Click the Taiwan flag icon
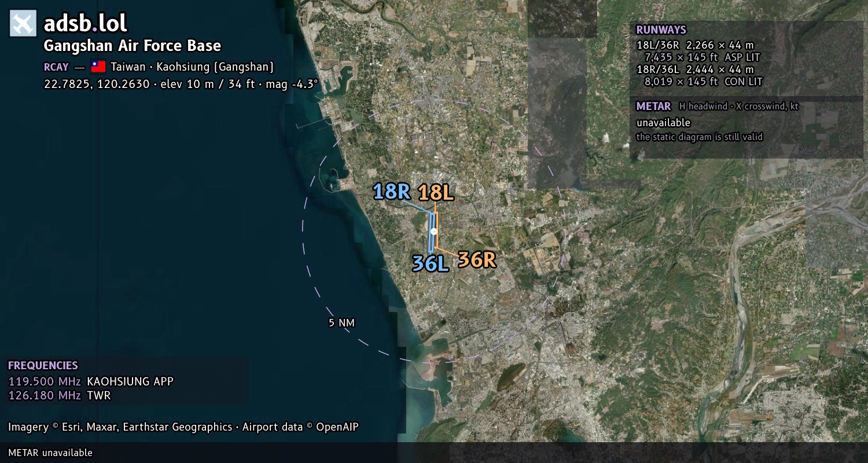This screenshot has width=868, height=463. 98,67
